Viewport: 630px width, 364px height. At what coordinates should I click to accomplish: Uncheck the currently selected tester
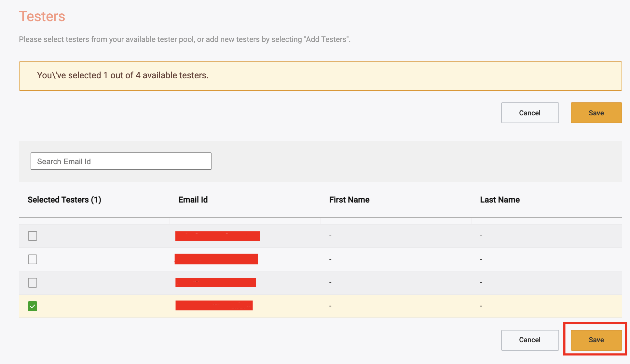point(32,306)
